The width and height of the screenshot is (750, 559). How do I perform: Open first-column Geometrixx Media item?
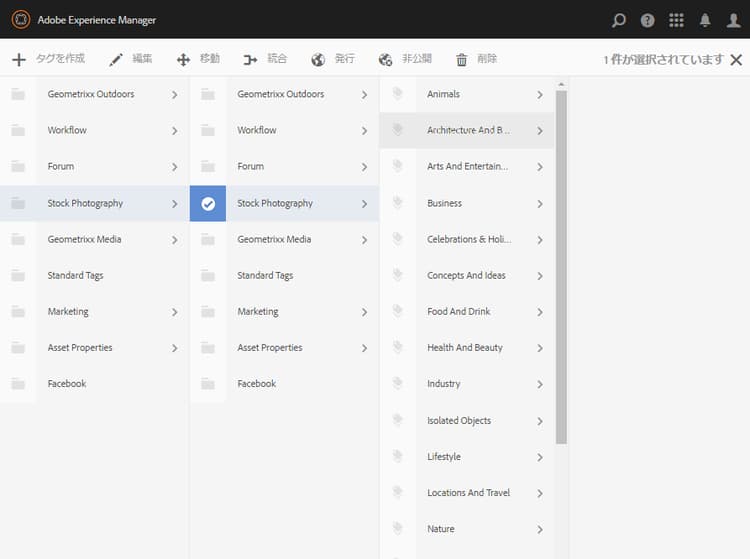95,239
